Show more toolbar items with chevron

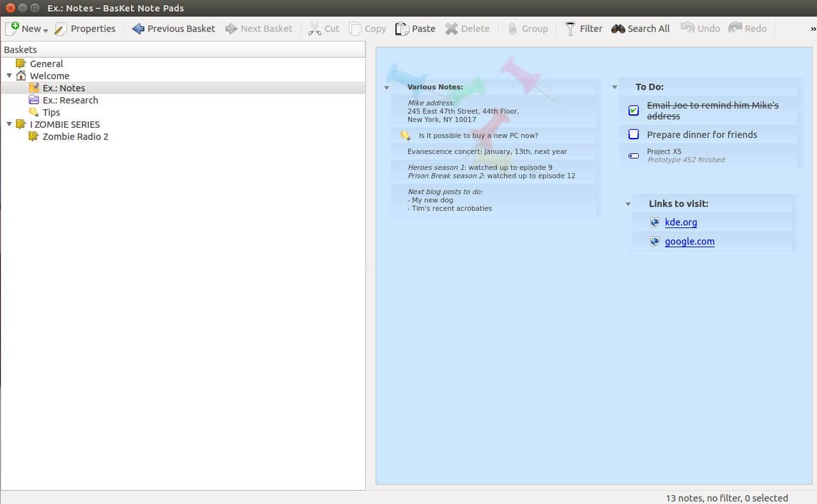813,29
